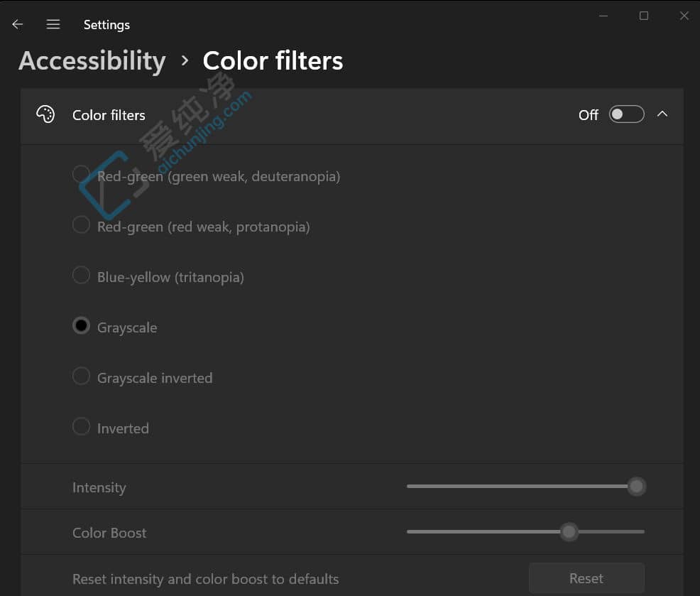Viewport: 700px width, 596px height.
Task: Select Red-green protanopia radio option
Action: (x=81, y=225)
